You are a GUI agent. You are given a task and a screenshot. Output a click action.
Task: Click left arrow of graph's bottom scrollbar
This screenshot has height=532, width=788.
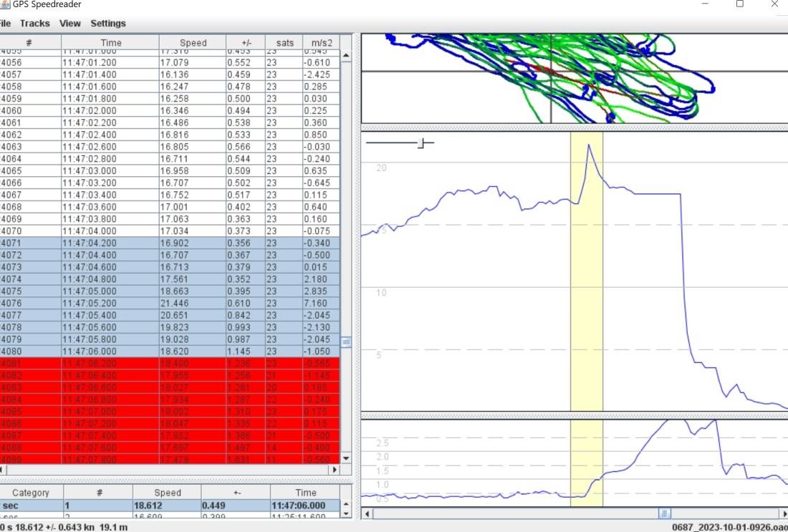click(x=367, y=513)
